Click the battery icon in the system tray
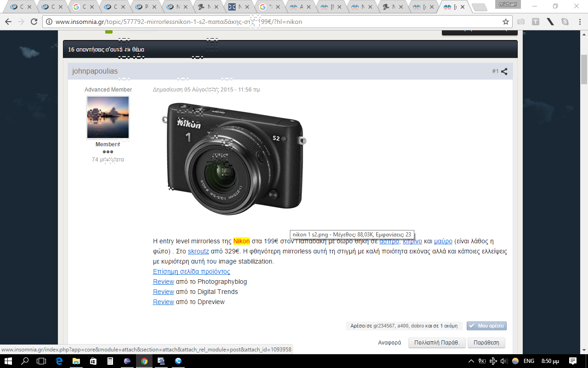 (482, 361)
